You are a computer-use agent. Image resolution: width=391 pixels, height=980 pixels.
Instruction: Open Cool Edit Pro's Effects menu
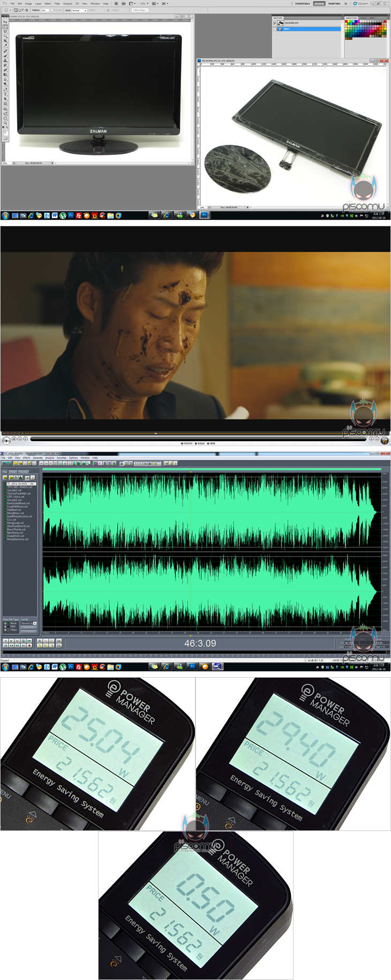(26, 458)
